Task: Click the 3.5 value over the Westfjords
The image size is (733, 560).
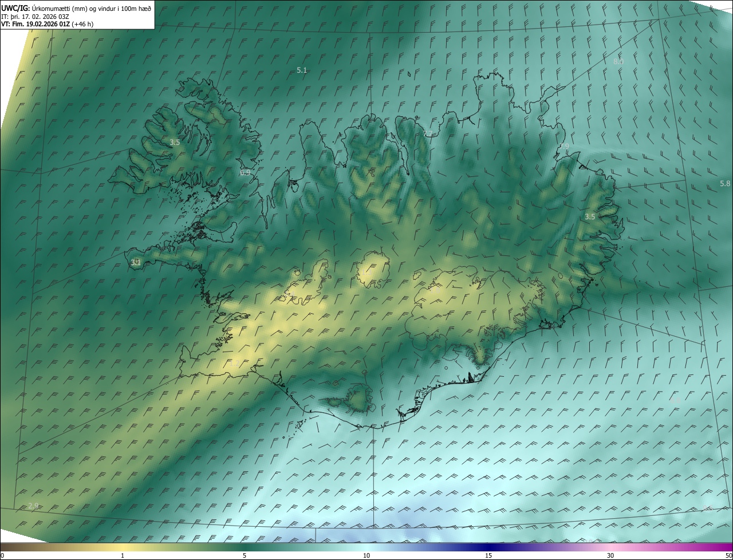Action: click(x=175, y=142)
